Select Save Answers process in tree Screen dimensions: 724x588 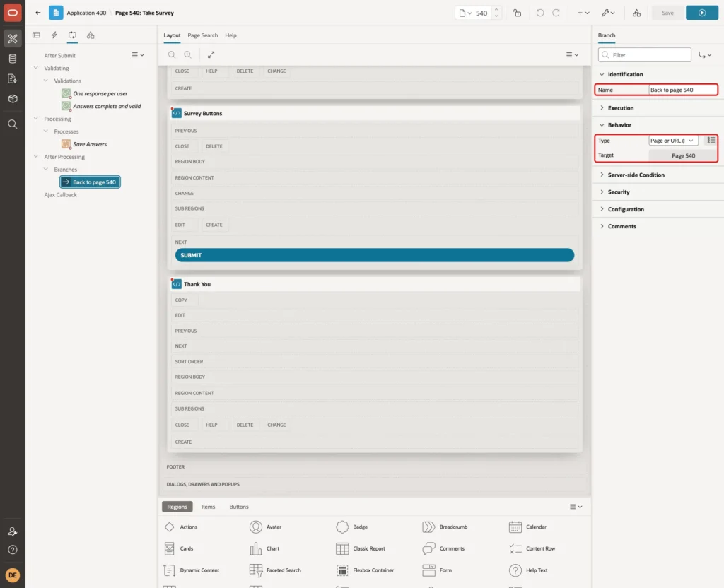90,144
